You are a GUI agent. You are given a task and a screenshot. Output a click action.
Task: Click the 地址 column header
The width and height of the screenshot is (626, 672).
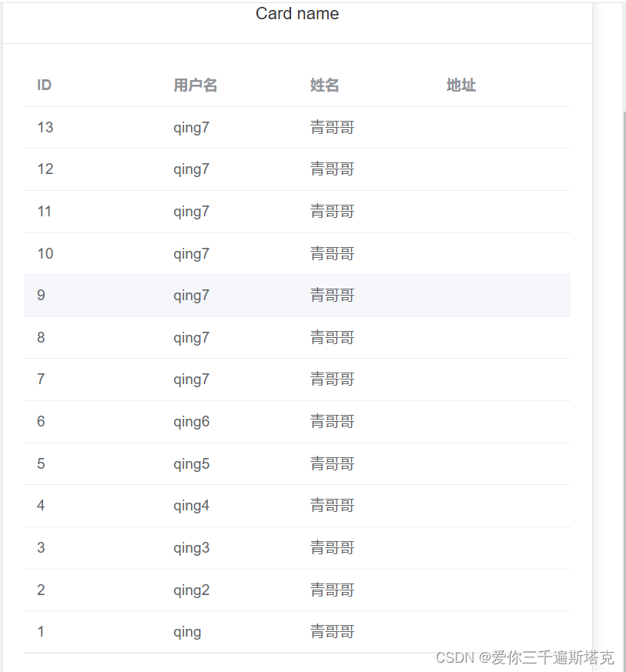pos(461,85)
